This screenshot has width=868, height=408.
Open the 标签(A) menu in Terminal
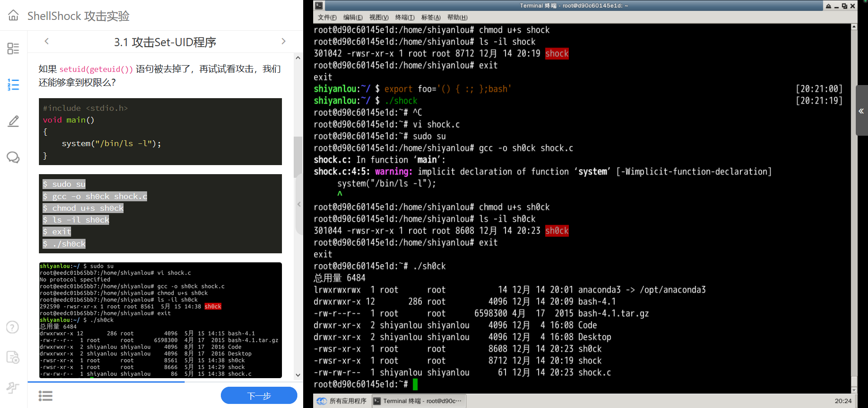pyautogui.click(x=431, y=17)
